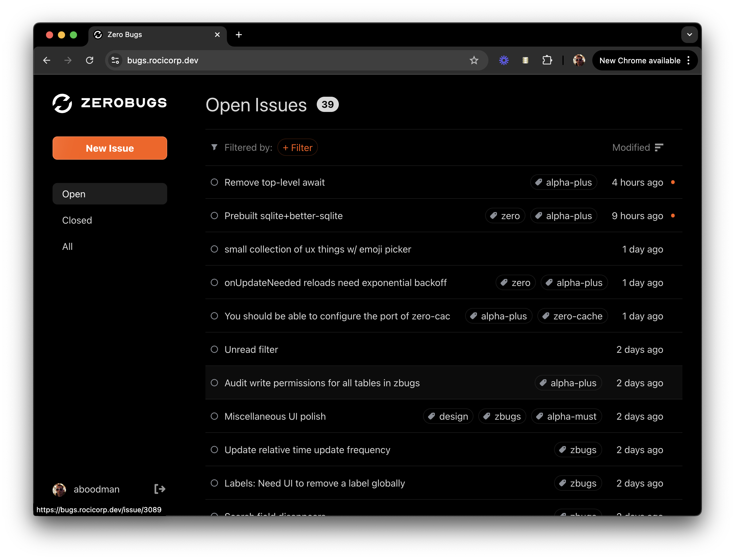Switch to the Closed issues view

click(x=77, y=220)
